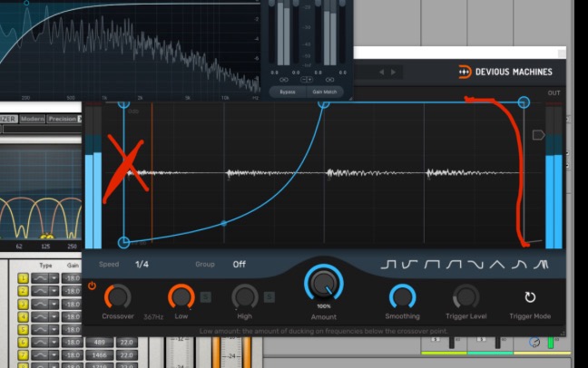Viewport: 588px width, 368px height.
Task: Select the triangle shape preset
Action: pos(497,265)
